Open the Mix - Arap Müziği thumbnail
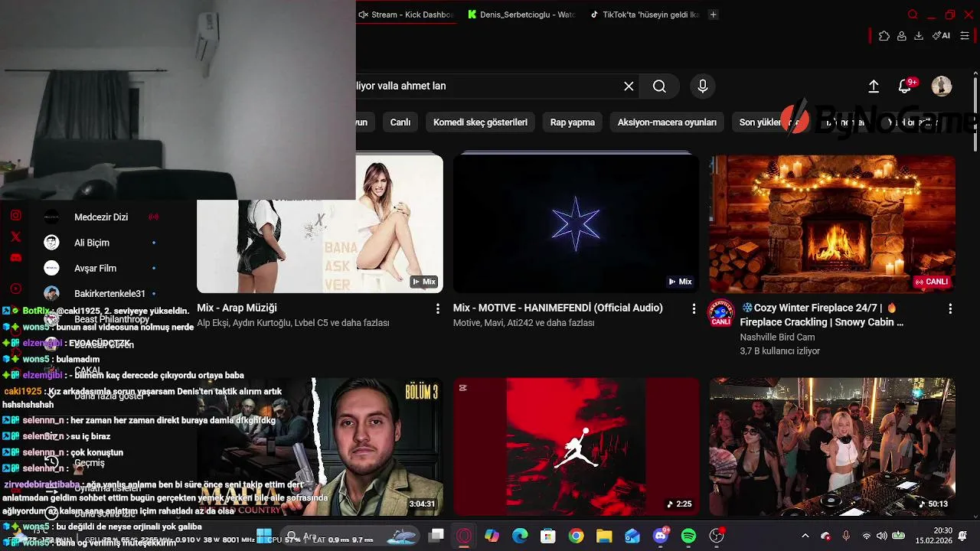 pos(320,223)
